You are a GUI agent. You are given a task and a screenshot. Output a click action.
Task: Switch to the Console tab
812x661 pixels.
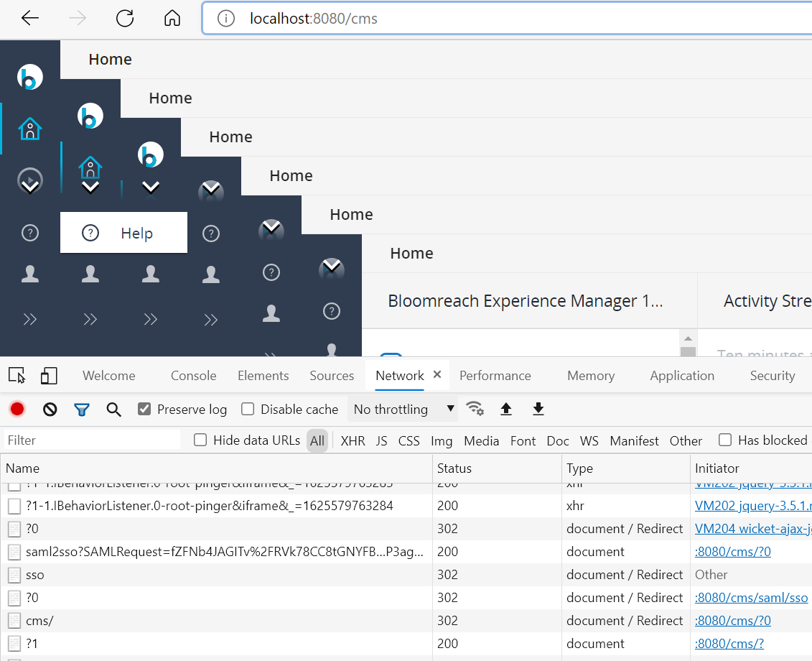pyautogui.click(x=193, y=376)
